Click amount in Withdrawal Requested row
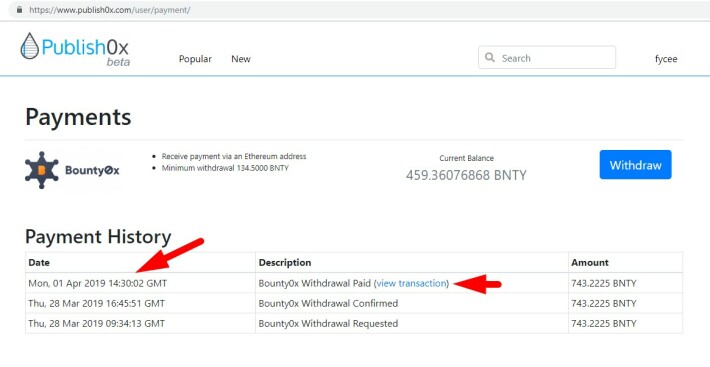 coord(604,324)
